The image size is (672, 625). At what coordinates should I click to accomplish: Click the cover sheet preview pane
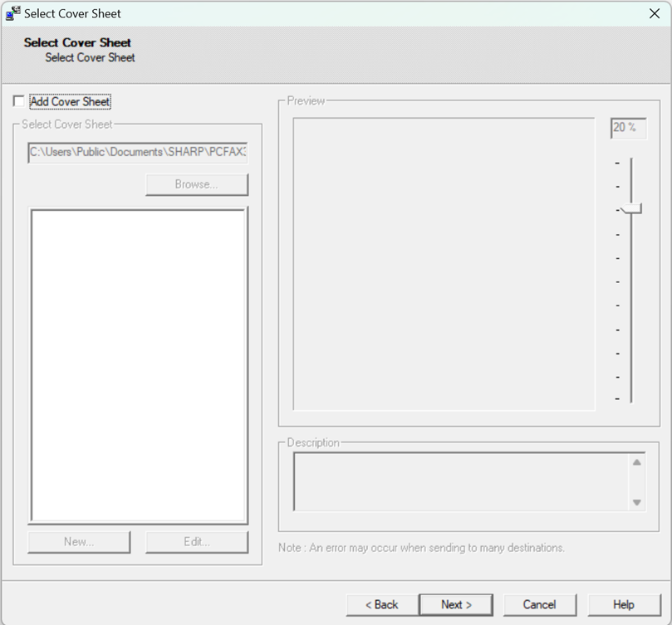[444, 264]
